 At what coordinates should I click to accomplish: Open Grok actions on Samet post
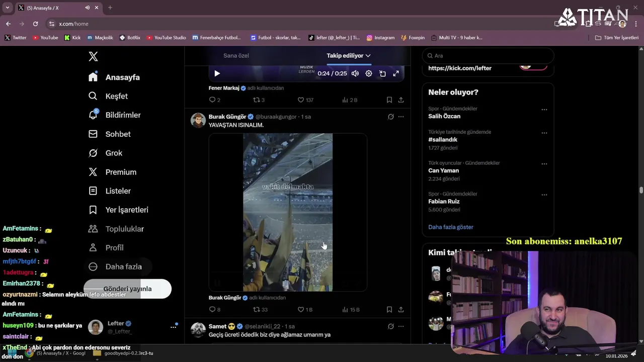click(x=390, y=326)
